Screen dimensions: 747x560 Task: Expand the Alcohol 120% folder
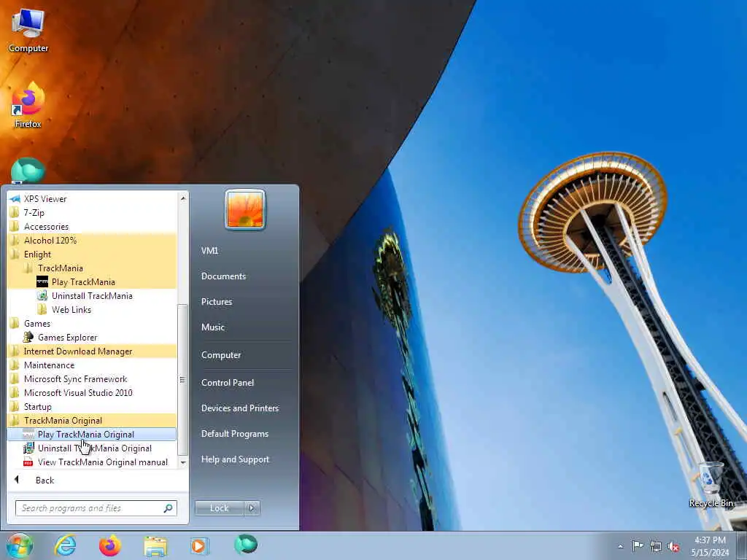(x=93, y=240)
